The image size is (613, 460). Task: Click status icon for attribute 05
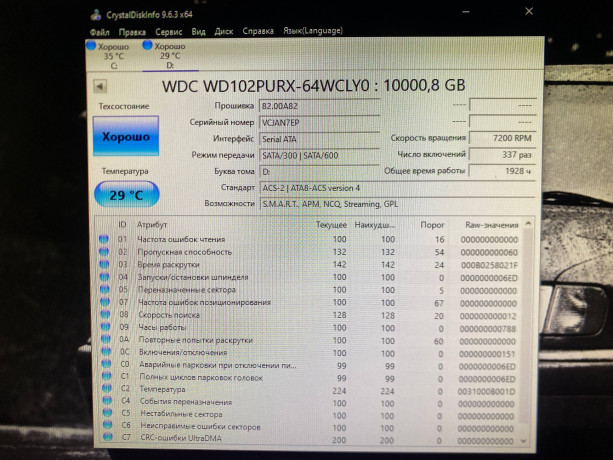[x=104, y=289]
